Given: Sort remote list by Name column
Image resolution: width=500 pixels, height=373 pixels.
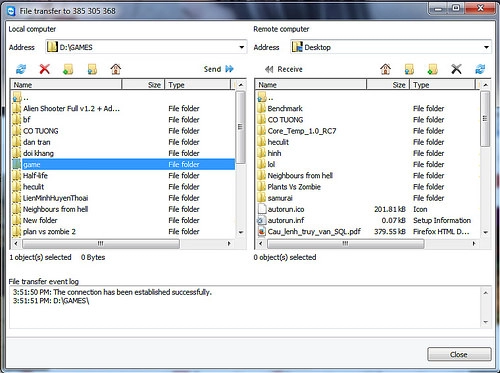Looking at the screenshot, I should click(x=311, y=85).
